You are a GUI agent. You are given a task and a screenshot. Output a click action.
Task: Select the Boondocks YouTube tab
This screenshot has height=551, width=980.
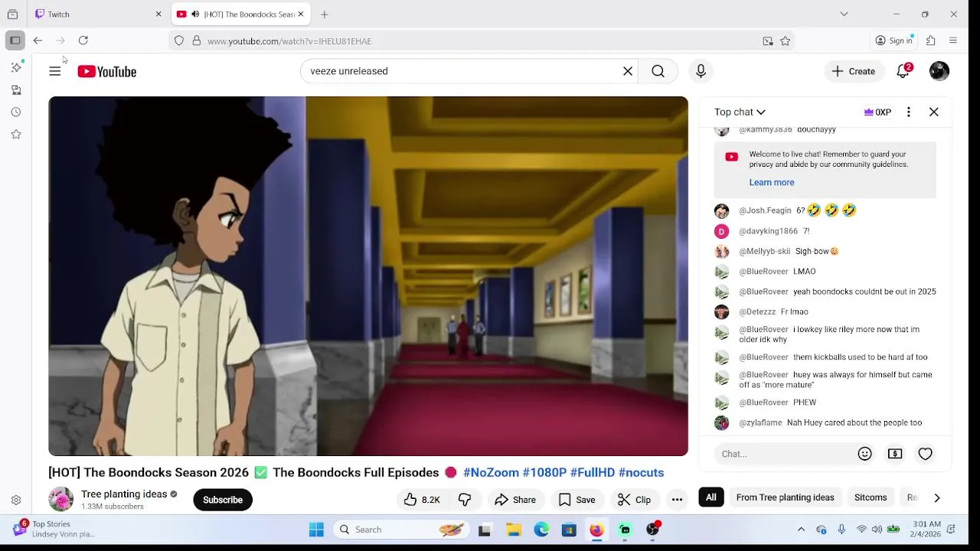239,14
